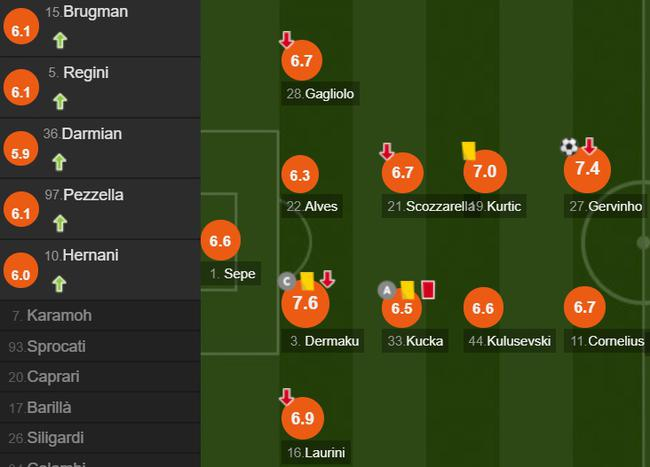Viewport: 650px width, 467px height.
Task: Click the yellow card icon above Dermaku
Action: (307, 282)
